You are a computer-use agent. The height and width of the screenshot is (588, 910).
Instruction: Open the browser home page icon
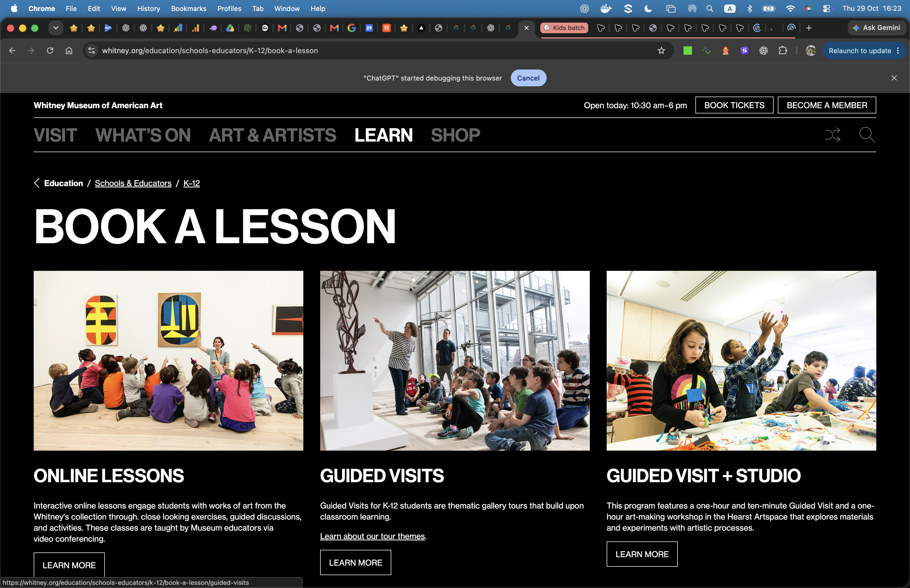pyautogui.click(x=69, y=50)
